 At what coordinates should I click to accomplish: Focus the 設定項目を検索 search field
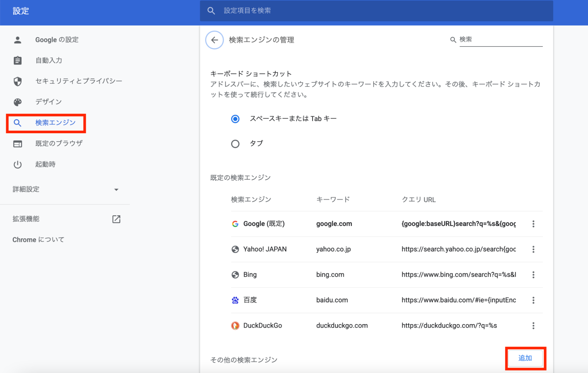tap(377, 11)
